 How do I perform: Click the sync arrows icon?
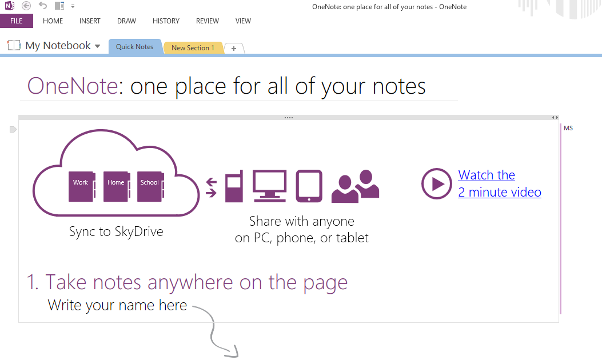point(211,187)
